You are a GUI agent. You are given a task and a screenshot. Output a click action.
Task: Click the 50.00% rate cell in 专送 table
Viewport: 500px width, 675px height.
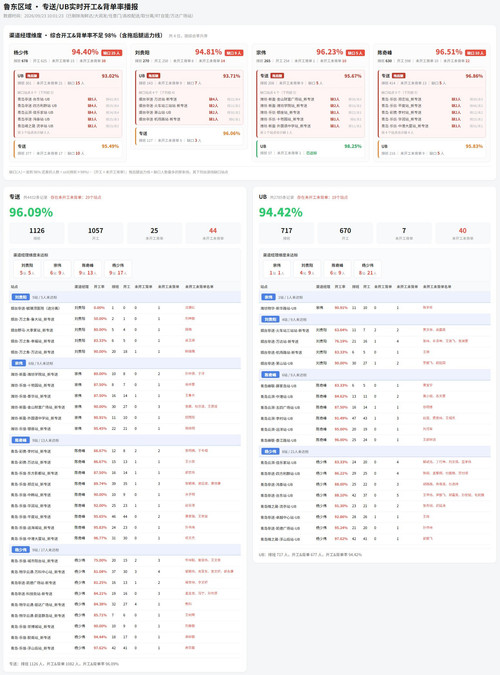pos(100,319)
